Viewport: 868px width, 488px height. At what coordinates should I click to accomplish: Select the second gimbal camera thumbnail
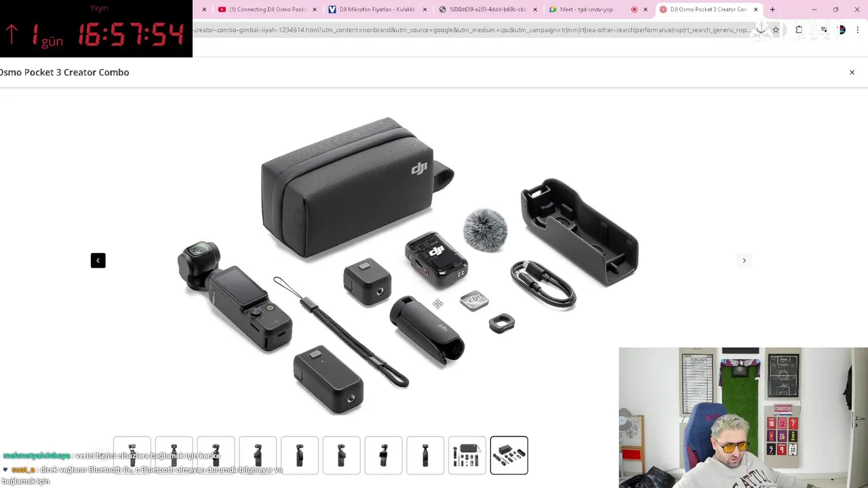tap(174, 455)
